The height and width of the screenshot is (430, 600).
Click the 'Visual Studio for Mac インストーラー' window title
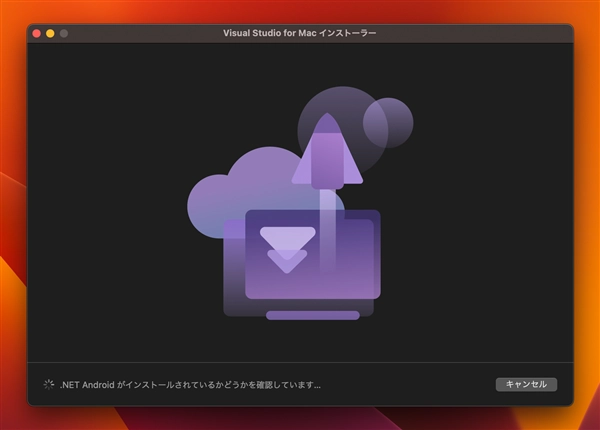pos(300,33)
